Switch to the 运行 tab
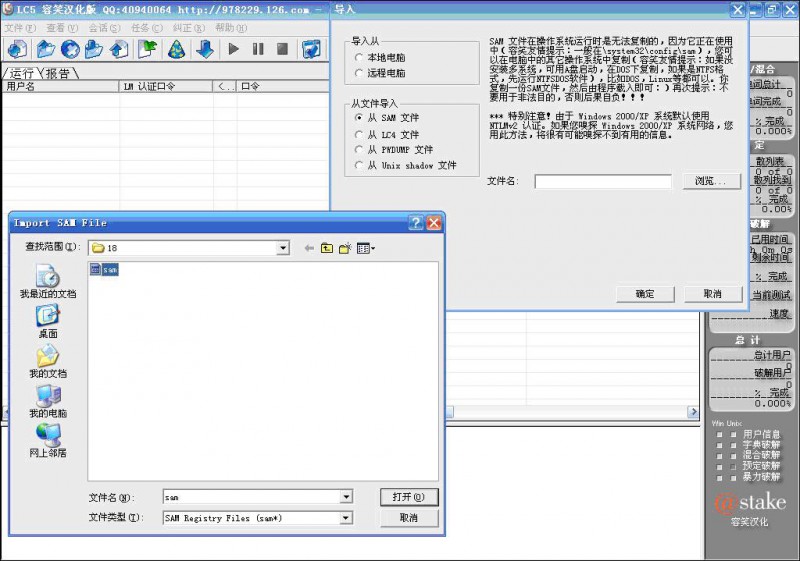The width and height of the screenshot is (800, 561). [x=21, y=73]
